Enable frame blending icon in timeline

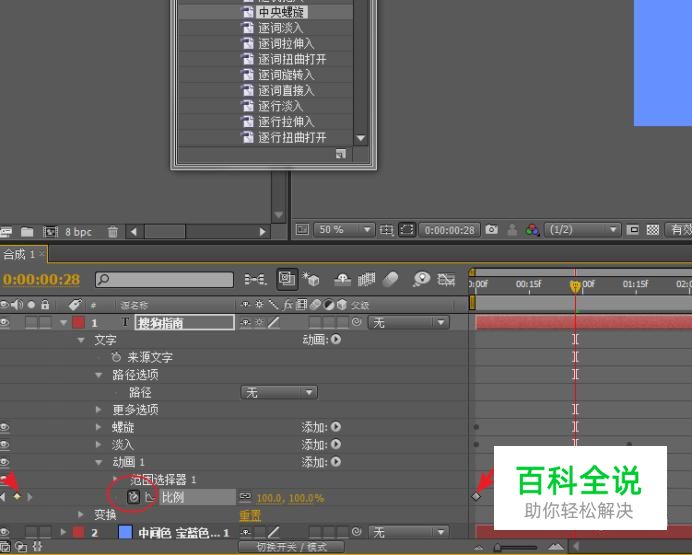366,279
